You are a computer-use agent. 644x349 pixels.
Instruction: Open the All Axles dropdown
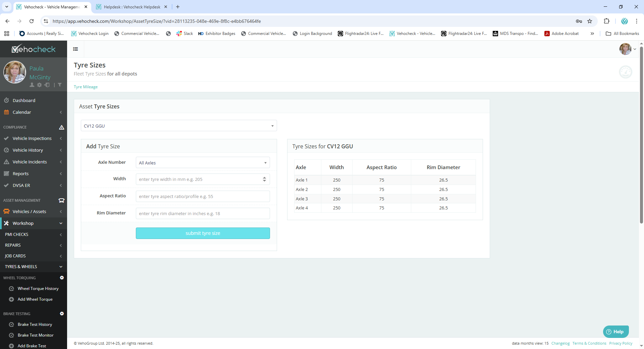coord(203,163)
